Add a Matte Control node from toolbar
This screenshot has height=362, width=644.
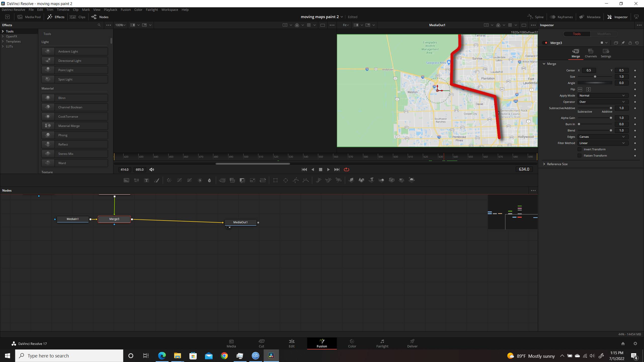(242, 180)
